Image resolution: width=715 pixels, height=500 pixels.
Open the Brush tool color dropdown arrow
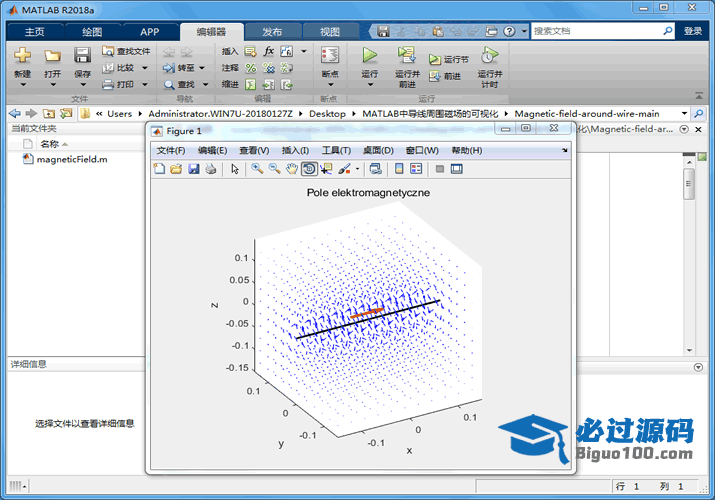[x=357, y=169]
